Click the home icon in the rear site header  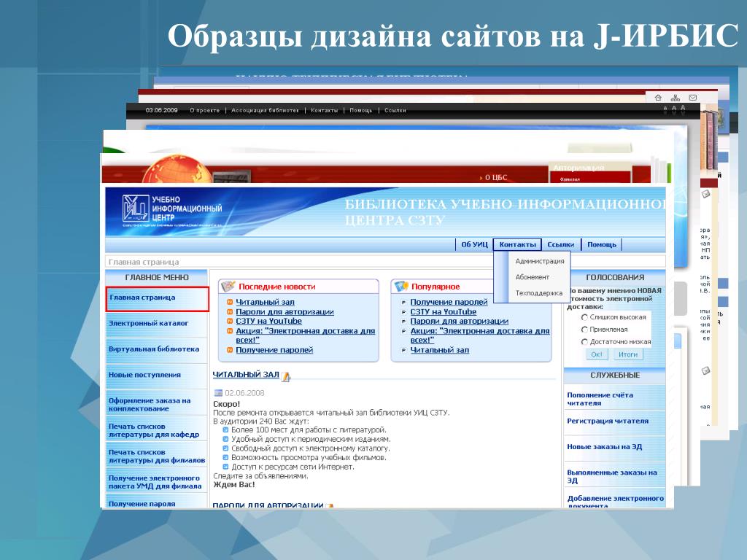click(658, 98)
